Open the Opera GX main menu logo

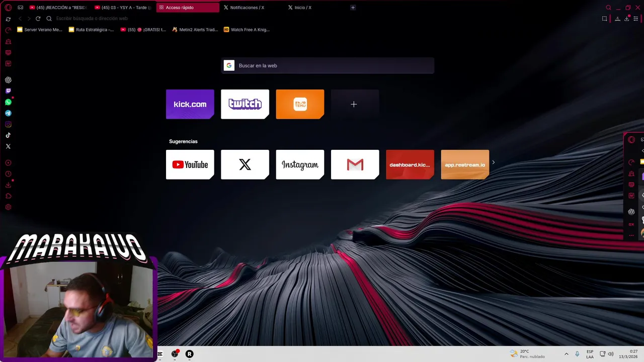click(8, 8)
